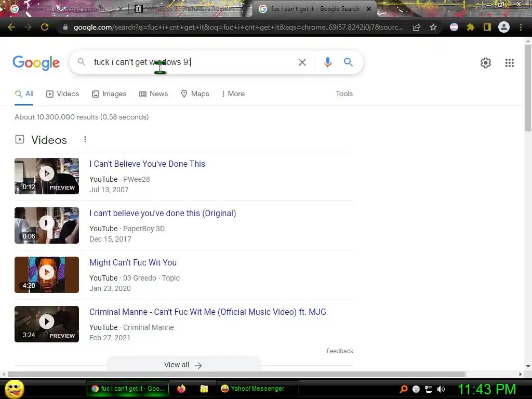Close the active Google Search tab
This screenshot has height=399, width=532.
(369, 9)
